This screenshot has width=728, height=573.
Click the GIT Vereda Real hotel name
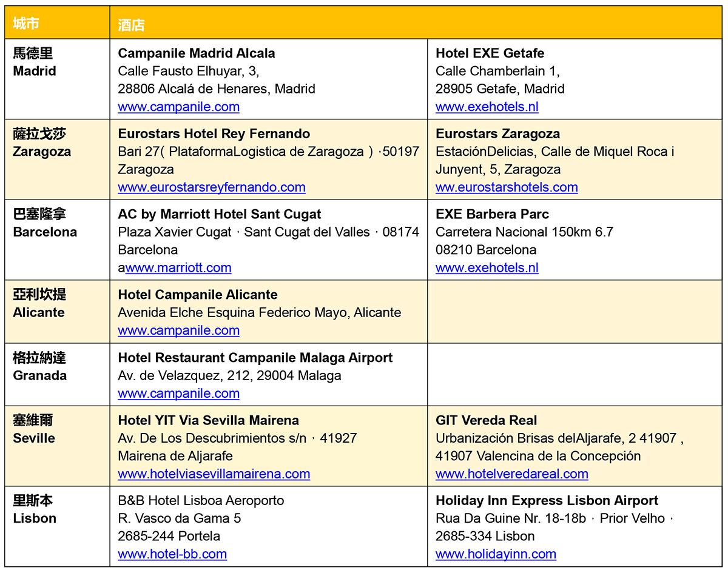[x=486, y=420]
